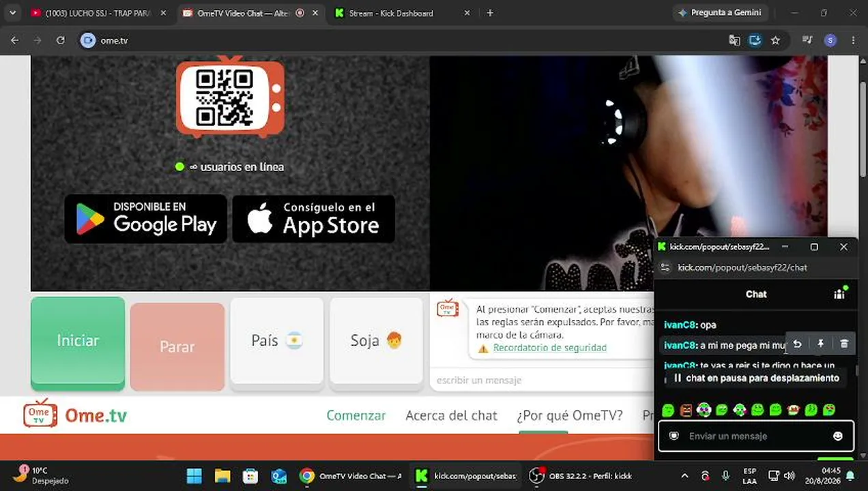Bookmark this page with star icon

point(775,40)
